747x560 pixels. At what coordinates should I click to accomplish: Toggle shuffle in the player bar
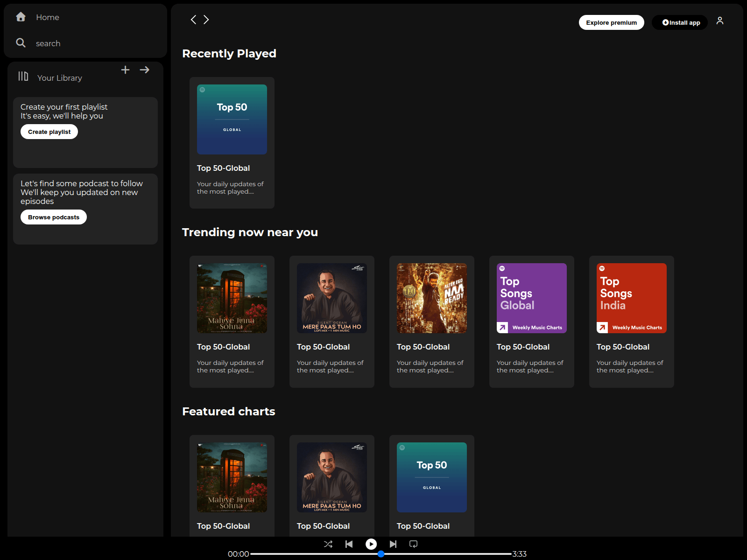point(328,544)
